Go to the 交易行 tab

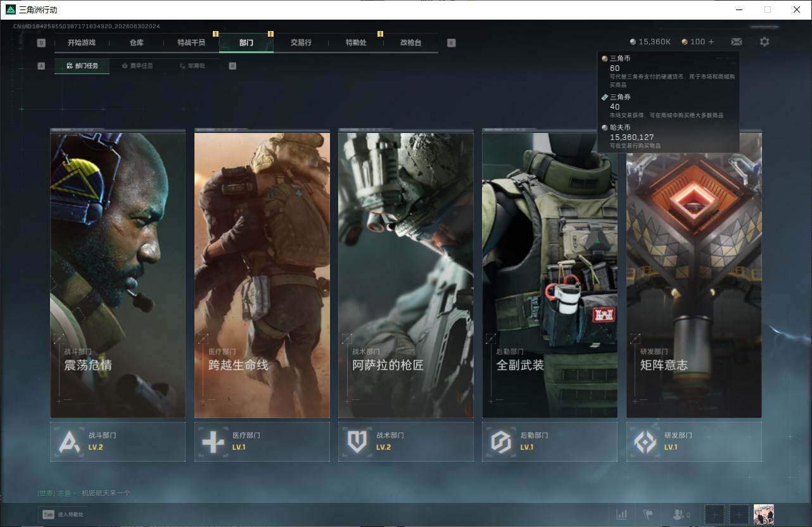pos(301,43)
